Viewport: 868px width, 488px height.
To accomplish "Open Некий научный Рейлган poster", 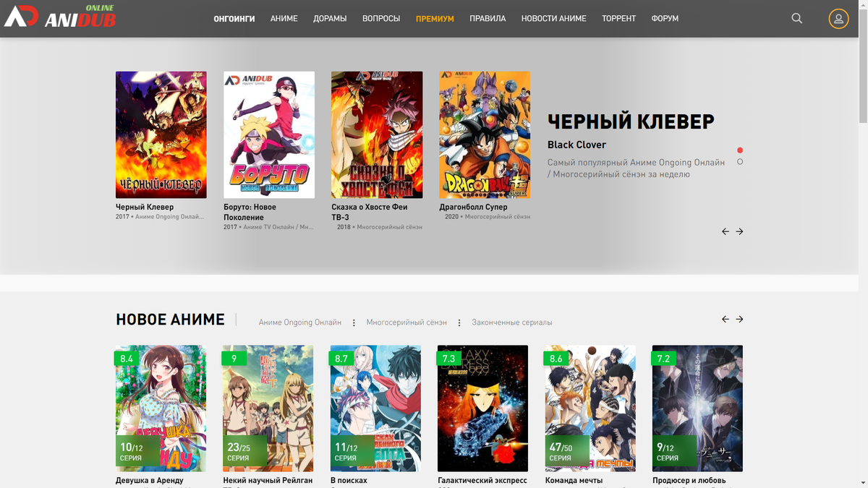I will tap(268, 408).
